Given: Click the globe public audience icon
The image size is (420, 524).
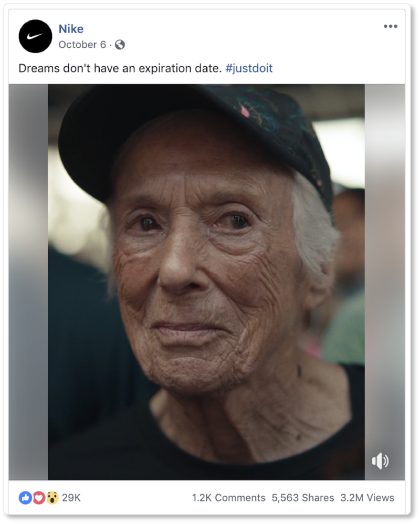Looking at the screenshot, I should (120, 45).
